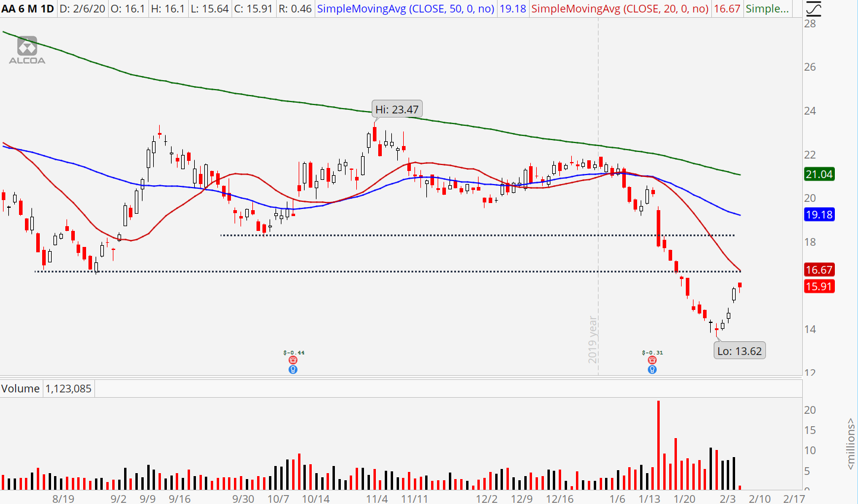The height and width of the screenshot is (504, 858).
Task: Click the 1/6 date on the time axis
Action: (618, 499)
